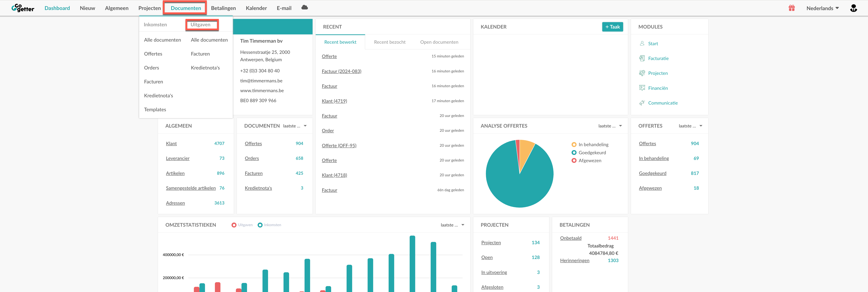
Task: Open Herinneringen link in Betalingen
Action: click(574, 260)
